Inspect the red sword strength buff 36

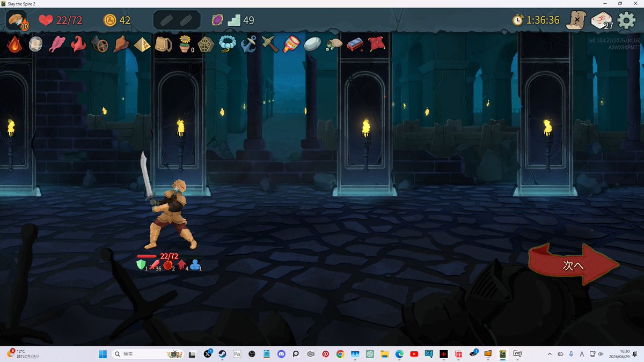click(155, 265)
